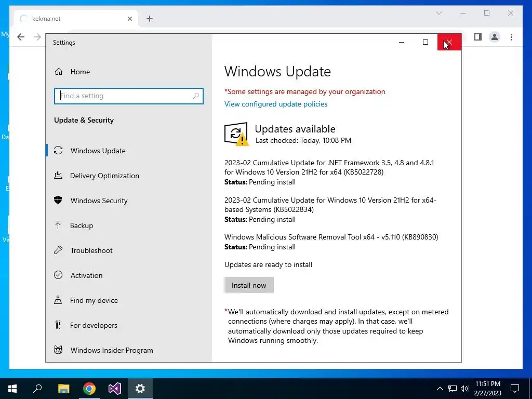Image resolution: width=532 pixels, height=399 pixels.
Task: Switch to Chrome in the taskbar
Action: tap(89, 389)
